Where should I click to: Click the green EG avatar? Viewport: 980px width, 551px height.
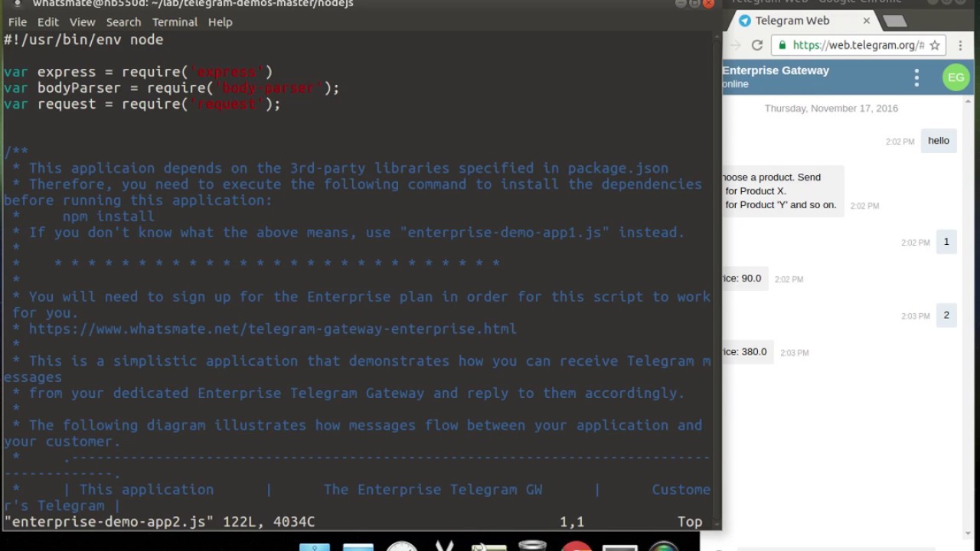pos(955,77)
